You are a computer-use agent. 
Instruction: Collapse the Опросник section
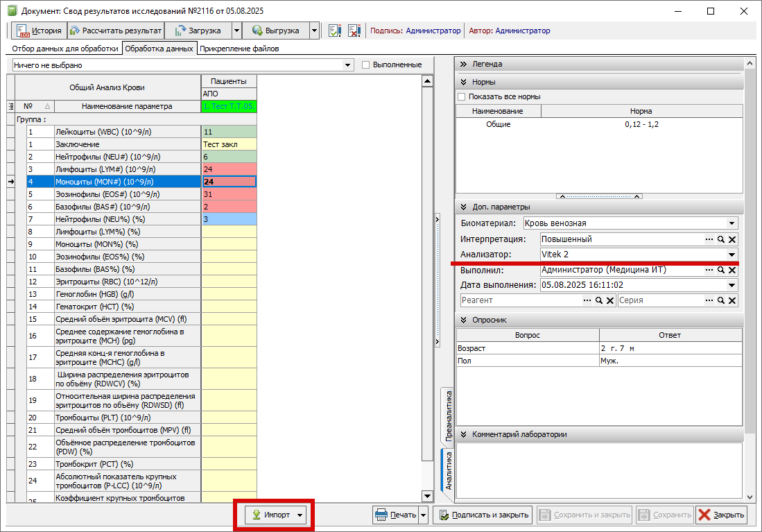[463, 320]
